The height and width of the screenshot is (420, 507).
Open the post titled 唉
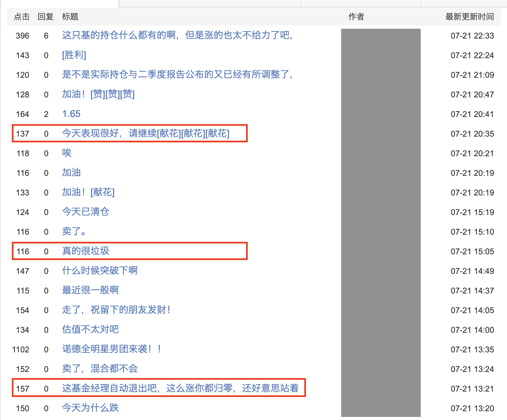67,153
